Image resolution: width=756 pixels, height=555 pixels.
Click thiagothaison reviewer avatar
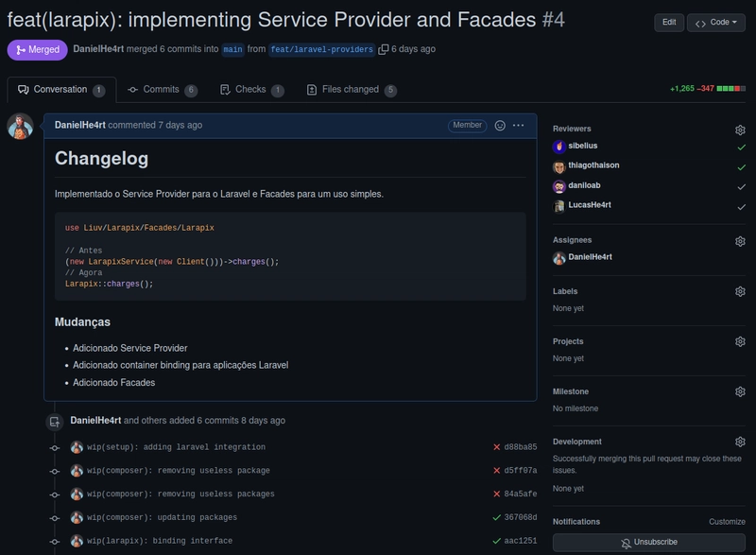pos(559,166)
